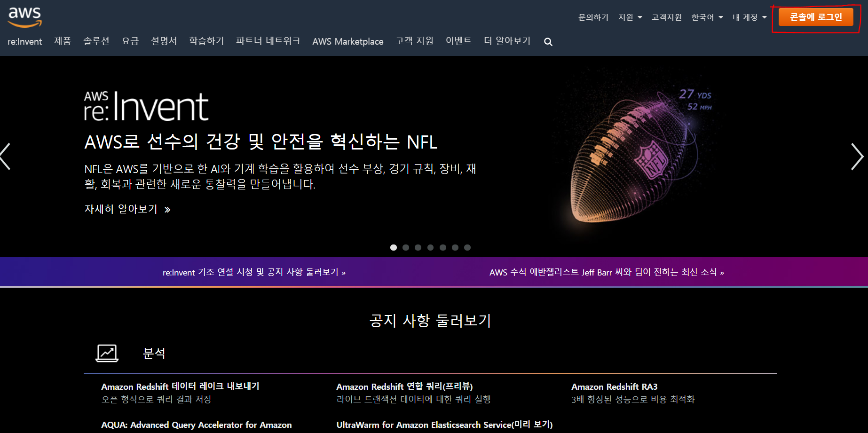The image size is (868, 433).
Task: Follow the 자세히 알아보기 link
Action: coord(127,209)
